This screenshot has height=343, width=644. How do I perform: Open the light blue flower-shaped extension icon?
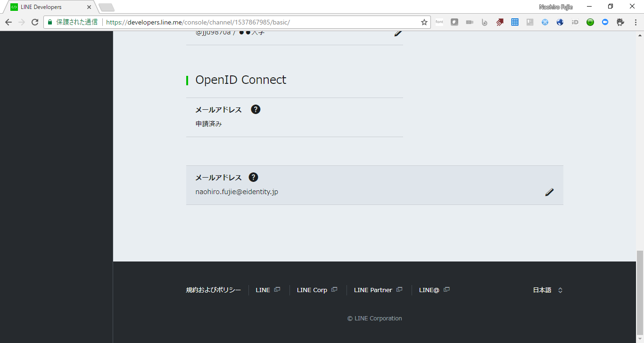(x=545, y=22)
